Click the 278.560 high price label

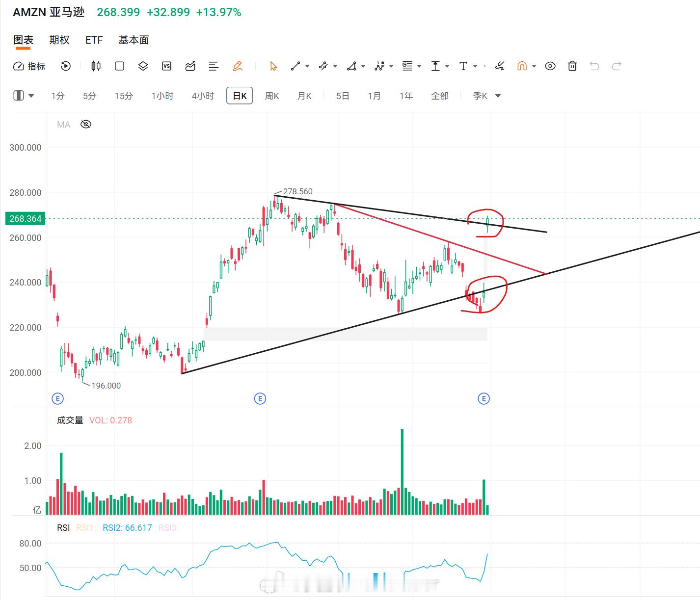297,191
